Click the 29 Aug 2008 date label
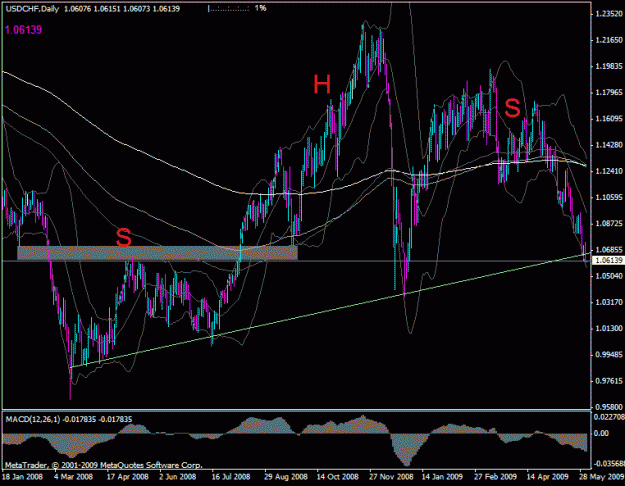Viewport: 625px width, 486px height. (x=286, y=477)
